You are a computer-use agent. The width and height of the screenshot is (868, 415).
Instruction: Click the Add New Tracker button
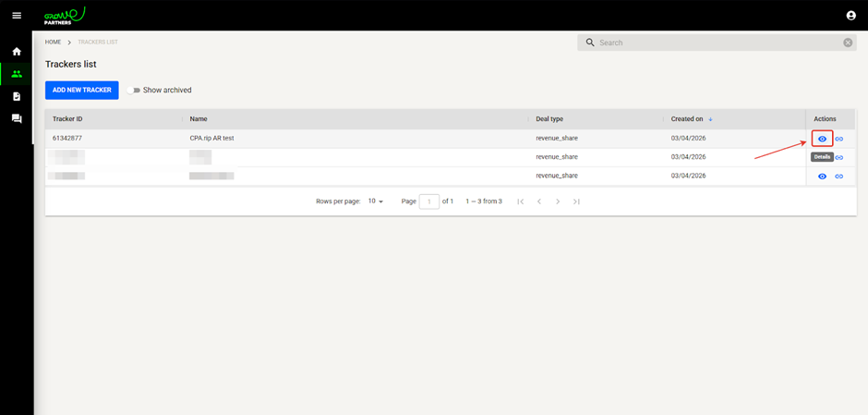[82, 91]
